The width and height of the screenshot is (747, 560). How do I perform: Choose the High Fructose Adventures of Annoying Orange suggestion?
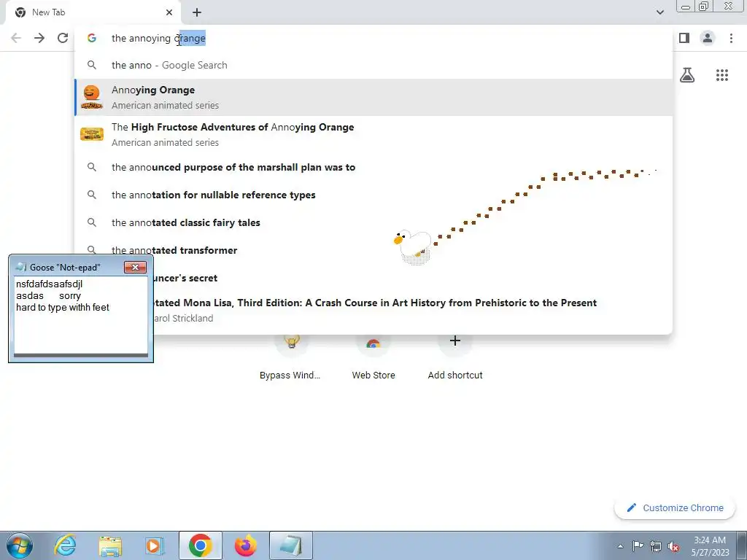click(x=373, y=134)
